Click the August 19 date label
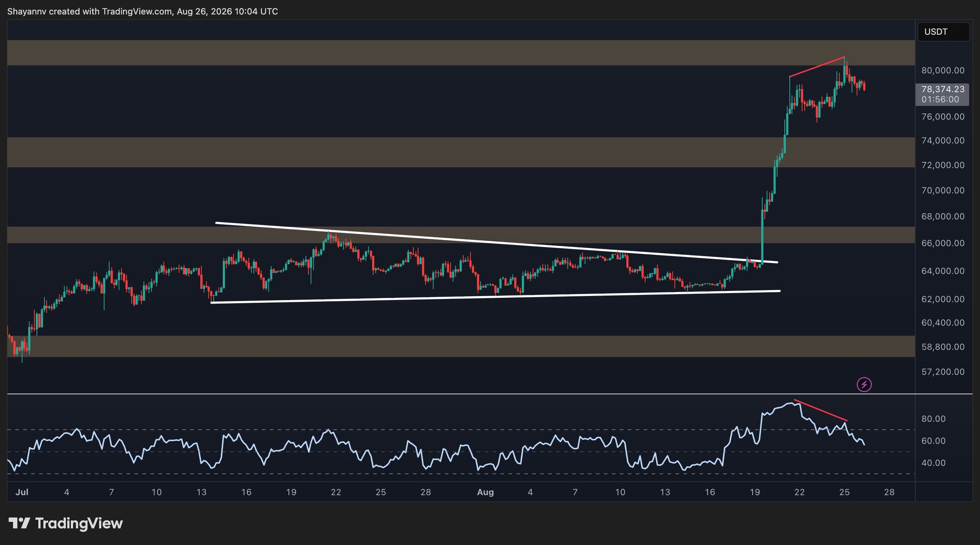Screen dimensions: 980x545 tap(755, 492)
